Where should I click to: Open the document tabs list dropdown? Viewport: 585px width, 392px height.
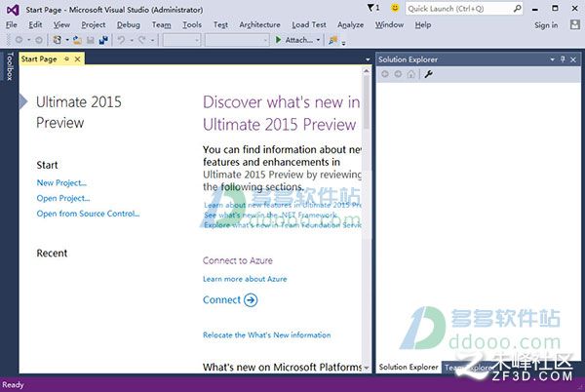click(x=368, y=59)
